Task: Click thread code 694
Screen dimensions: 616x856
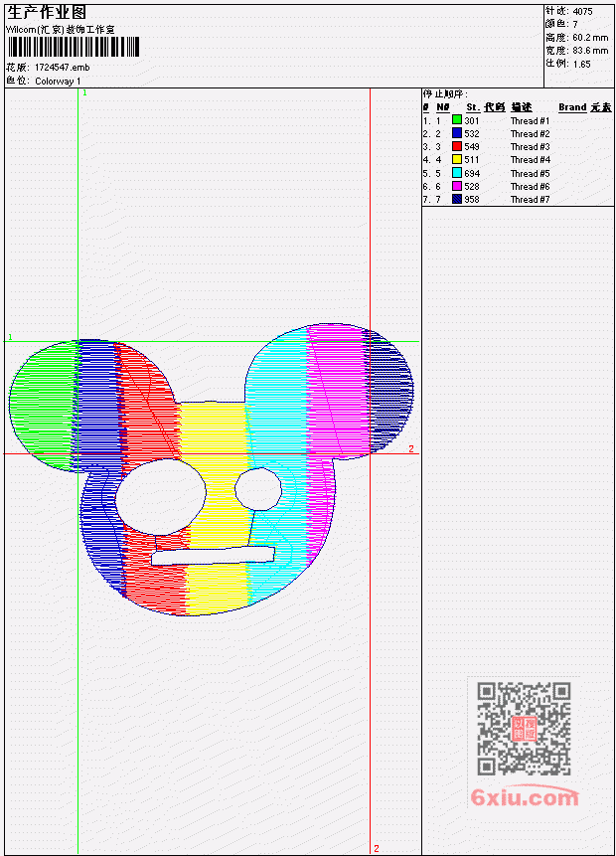Action: (x=471, y=174)
